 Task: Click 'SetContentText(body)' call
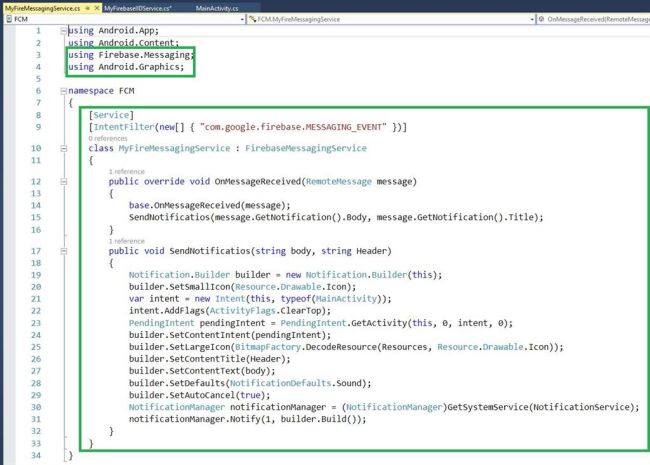tap(220, 371)
